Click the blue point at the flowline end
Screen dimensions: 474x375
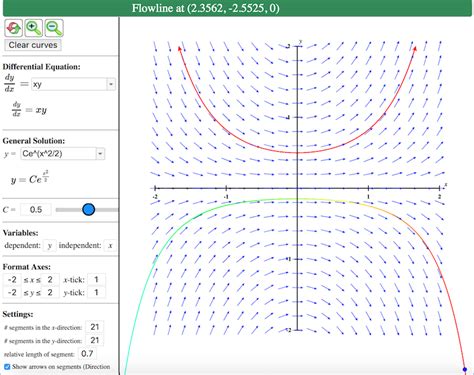click(465, 369)
